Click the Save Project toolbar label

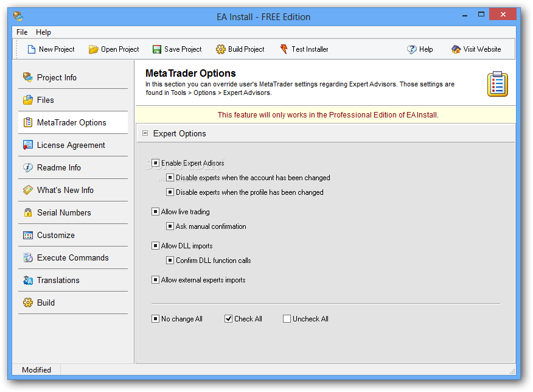pyautogui.click(x=183, y=49)
